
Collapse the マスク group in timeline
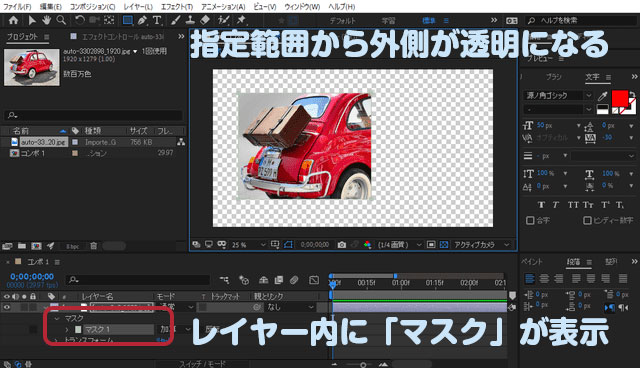coord(57,318)
